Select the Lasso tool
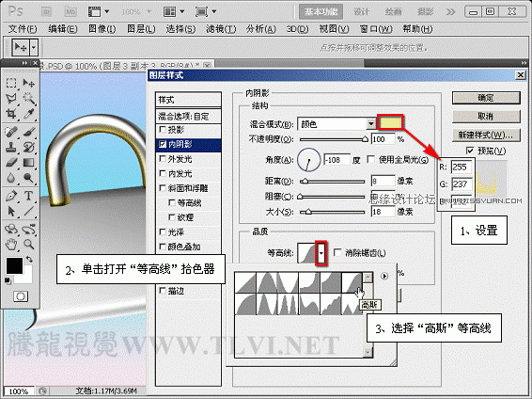Viewport: 532px width, 399px height. coord(11,99)
